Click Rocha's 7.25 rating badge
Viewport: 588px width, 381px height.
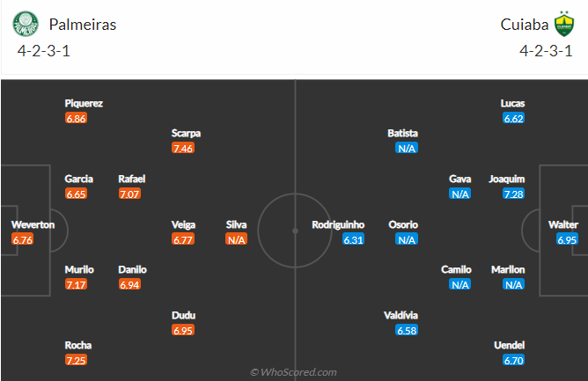point(76,361)
